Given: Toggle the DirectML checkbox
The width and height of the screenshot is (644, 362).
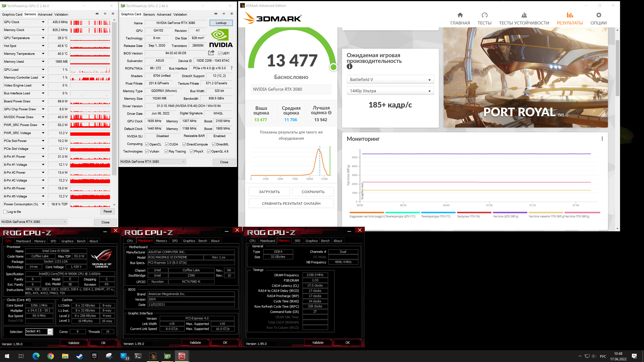Looking at the screenshot, I should [x=214, y=144].
